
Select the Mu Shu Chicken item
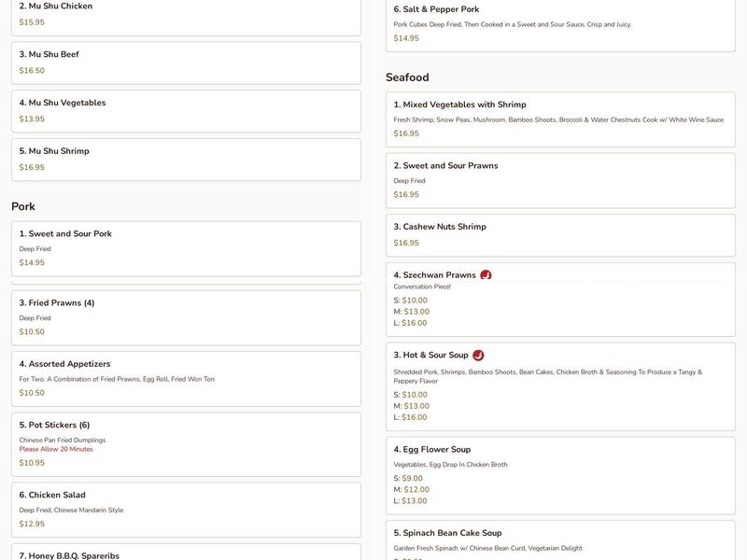pos(186,14)
